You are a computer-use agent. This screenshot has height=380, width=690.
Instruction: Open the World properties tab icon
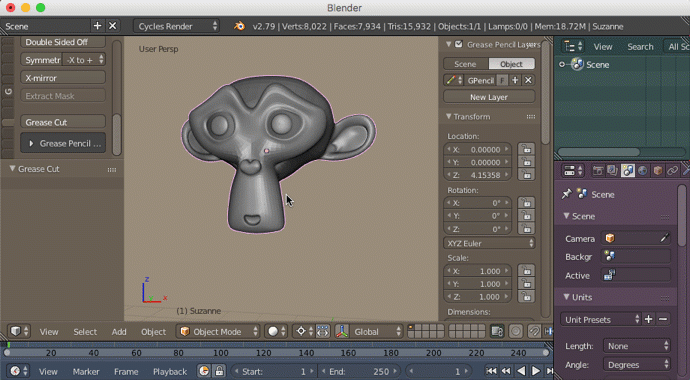642,170
